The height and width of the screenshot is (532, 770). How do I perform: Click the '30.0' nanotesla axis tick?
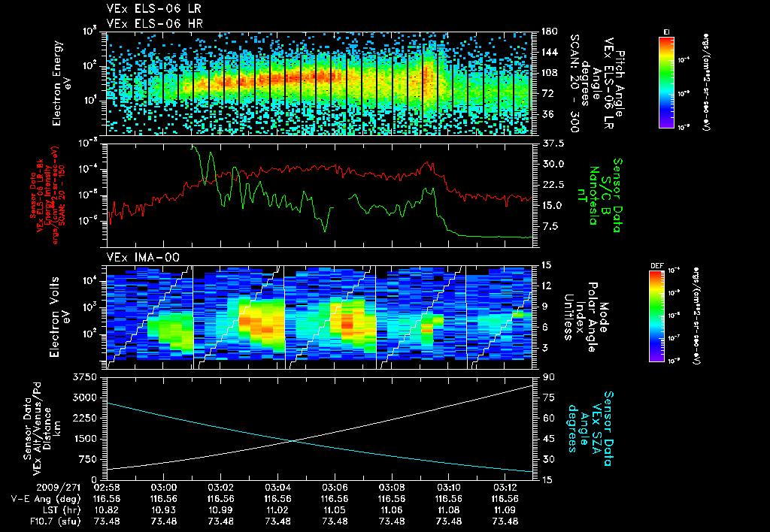click(x=553, y=164)
